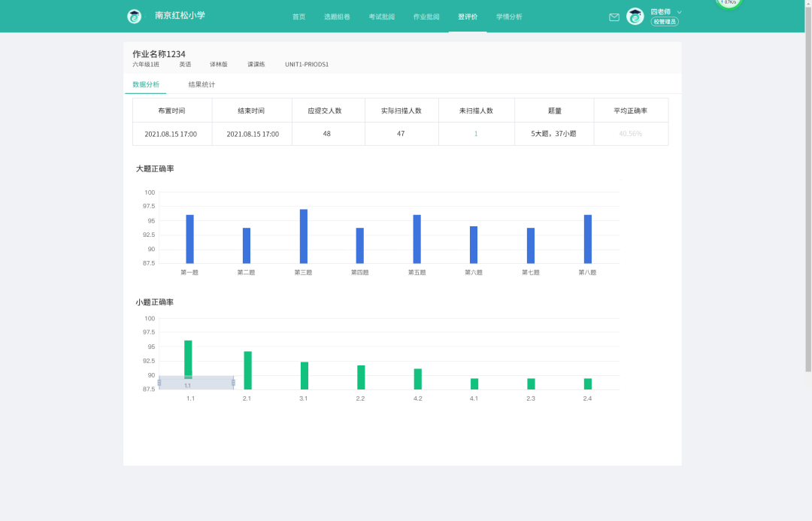Click the school logo icon
This screenshot has height=521, width=812.
tap(134, 16)
